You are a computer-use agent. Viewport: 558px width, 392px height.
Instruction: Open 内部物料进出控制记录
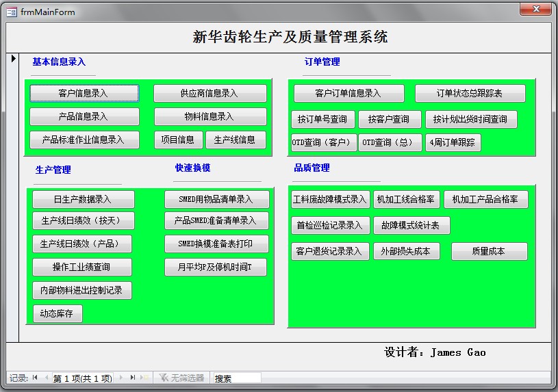tap(82, 290)
